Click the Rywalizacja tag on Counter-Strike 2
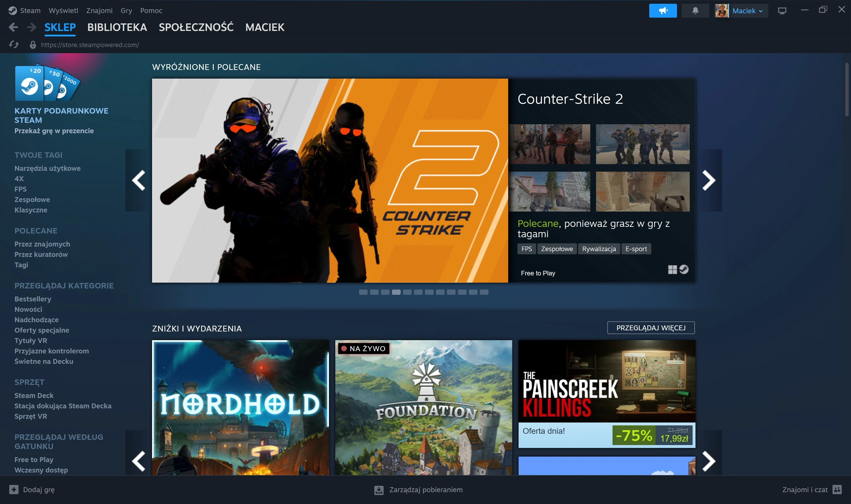 click(599, 249)
